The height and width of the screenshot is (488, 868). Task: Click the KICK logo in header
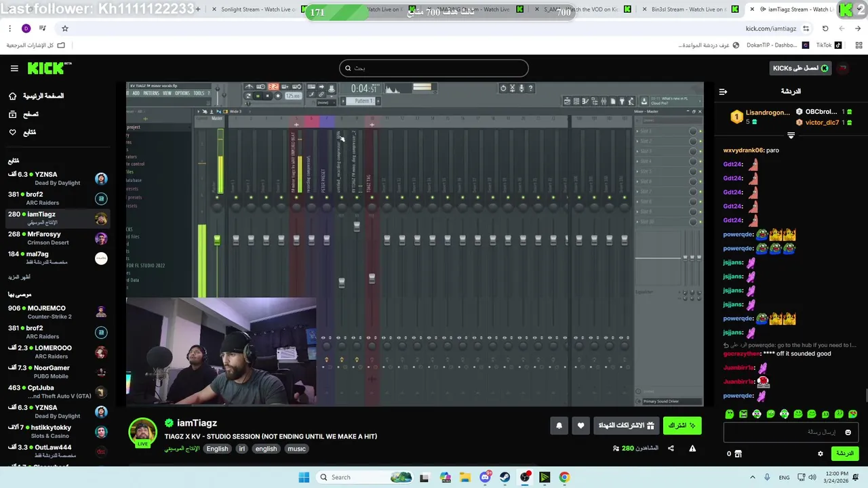50,68
